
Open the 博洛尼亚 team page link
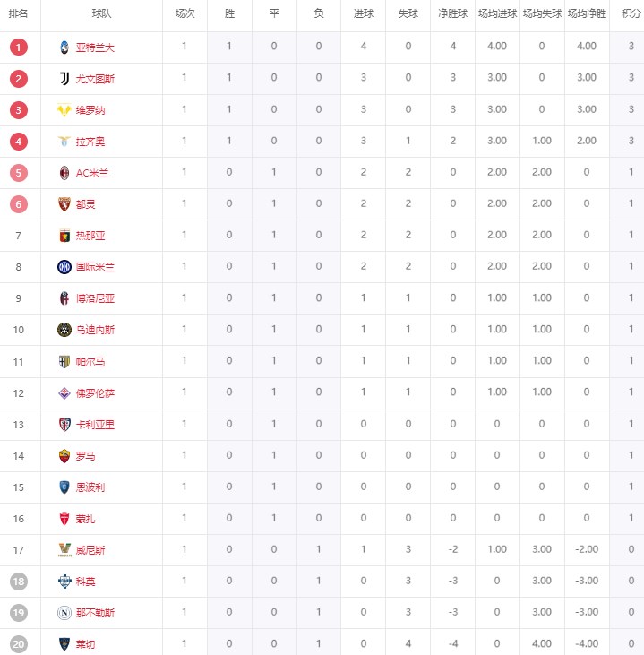click(x=95, y=298)
